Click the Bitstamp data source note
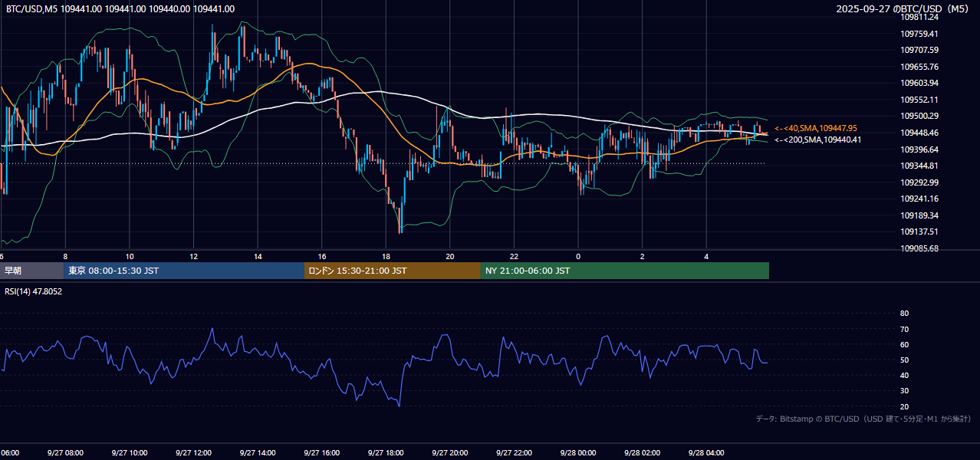 coord(863,419)
